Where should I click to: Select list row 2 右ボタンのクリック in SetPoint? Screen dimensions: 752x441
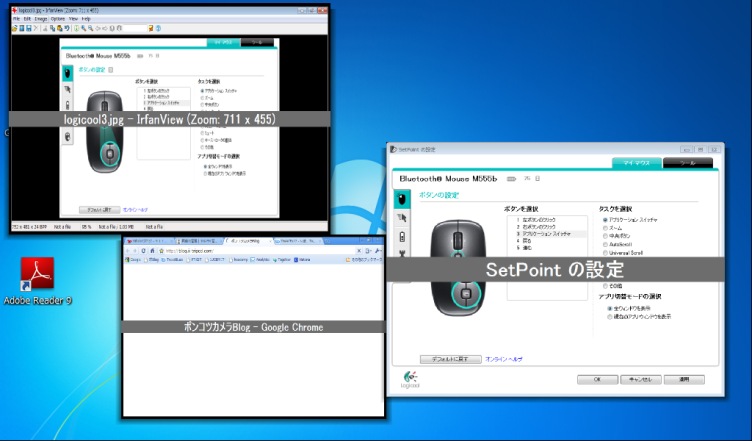[547, 227]
